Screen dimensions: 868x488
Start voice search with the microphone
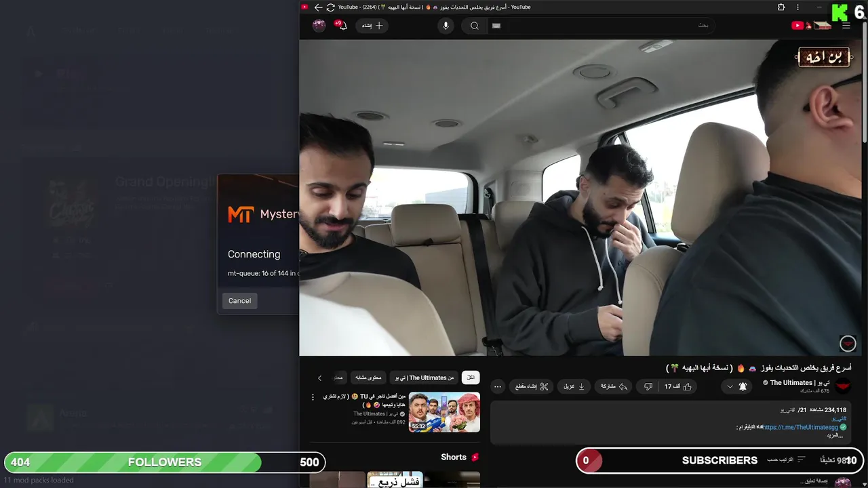click(x=446, y=26)
